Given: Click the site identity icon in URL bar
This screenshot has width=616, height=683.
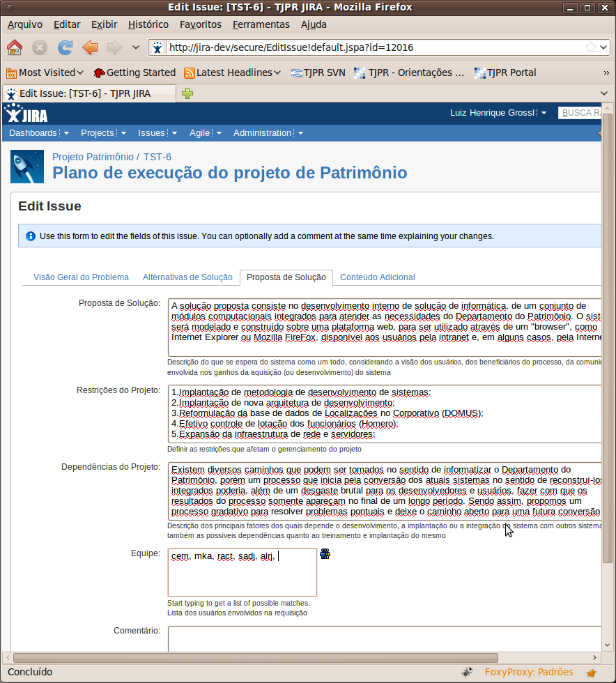Looking at the screenshot, I should (x=157, y=47).
